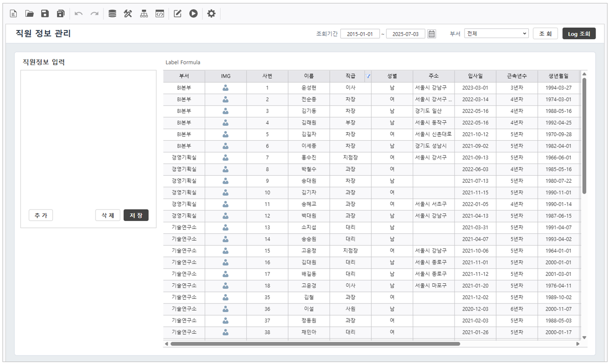The width and height of the screenshot is (610, 364).
Task: Click the play/run icon in toolbar
Action: pyautogui.click(x=194, y=14)
